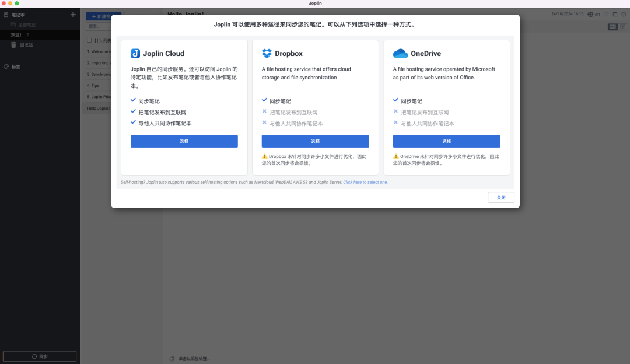630x364 pixels.
Task: Click the 同步 button in the sidebar
Action: point(40,356)
